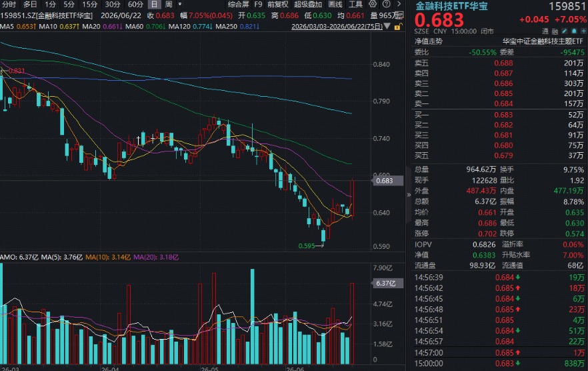The height and width of the screenshot is (371, 588).
Task: Click the IOPV 0.6826 value
Action: click(x=484, y=244)
